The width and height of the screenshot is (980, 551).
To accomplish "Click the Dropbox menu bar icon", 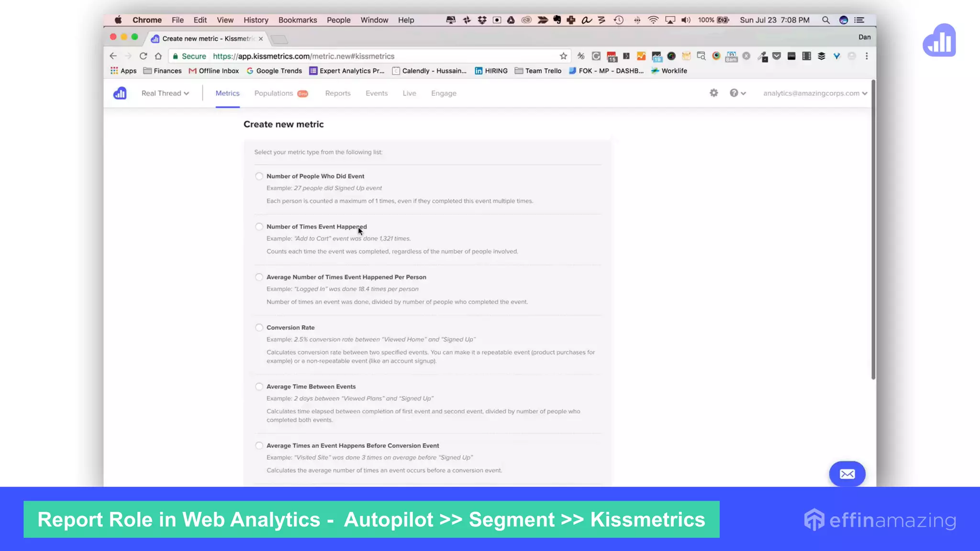I will coord(482,20).
